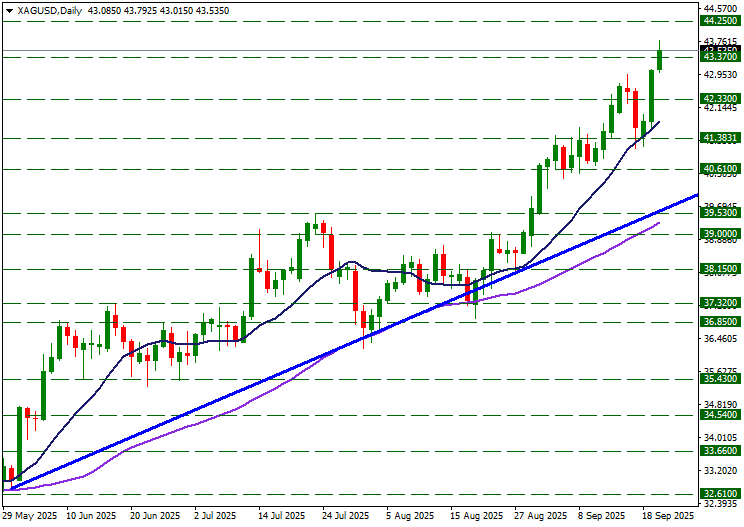This screenshot has height=527, width=744.
Task: Select the 36.8500 price level label
Action: point(720,322)
